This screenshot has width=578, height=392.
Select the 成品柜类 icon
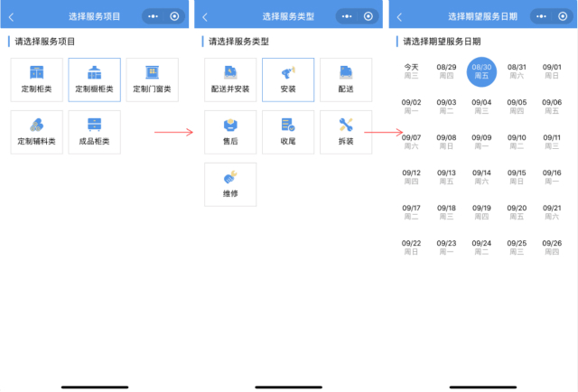[94, 132]
